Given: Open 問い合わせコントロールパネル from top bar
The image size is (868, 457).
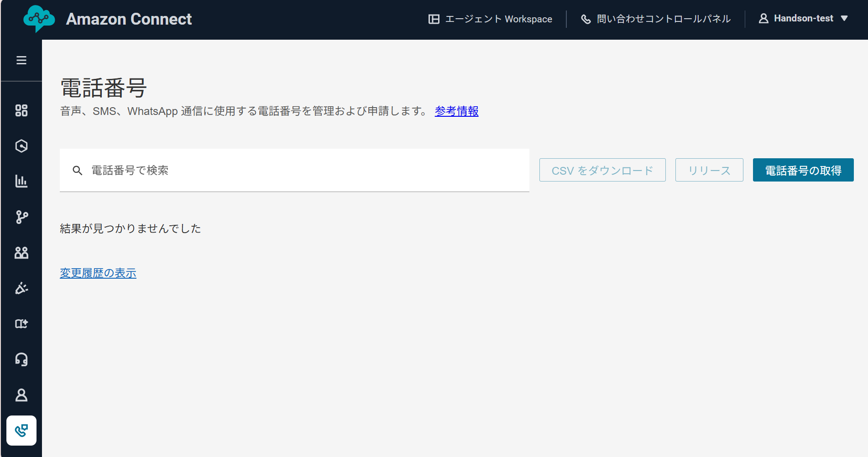Looking at the screenshot, I should coord(663,19).
